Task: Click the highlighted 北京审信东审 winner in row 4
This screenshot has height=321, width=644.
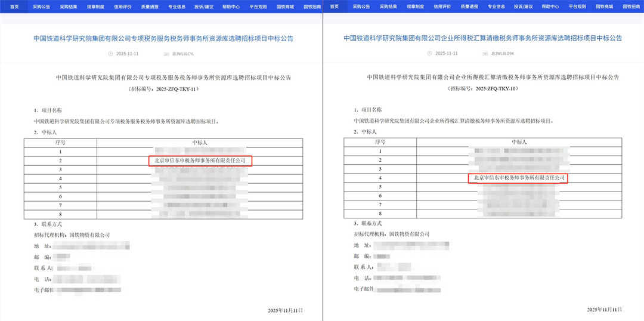Action: click(517, 178)
